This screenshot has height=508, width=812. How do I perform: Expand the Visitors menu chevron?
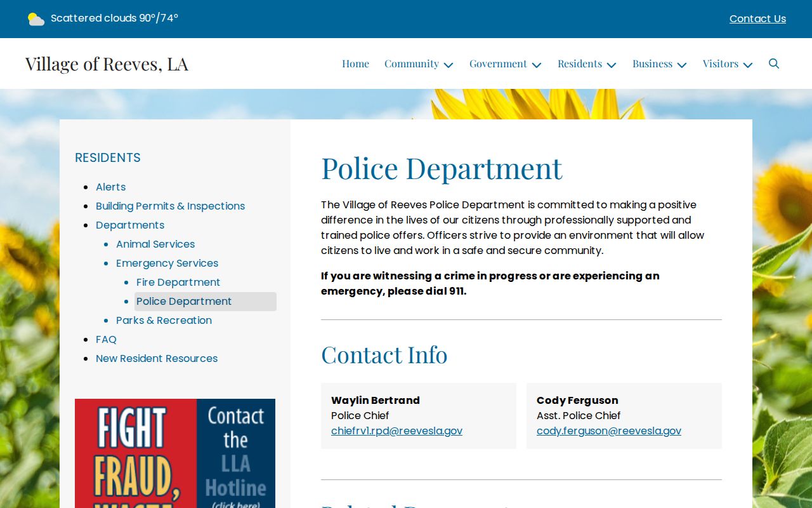748,65
